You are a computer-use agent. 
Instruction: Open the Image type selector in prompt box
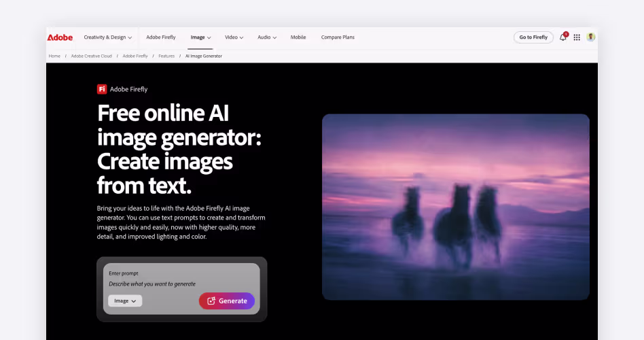[125, 301]
